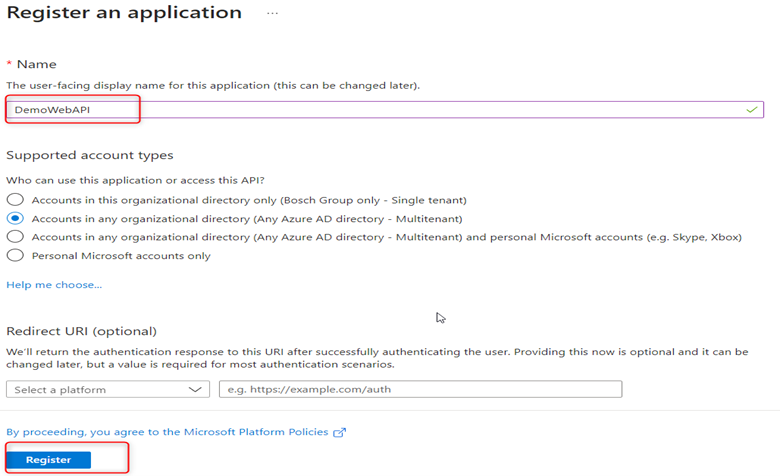The width and height of the screenshot is (780, 476).
Task: Click the chevron arrow of platform dropdown
Action: click(x=195, y=389)
